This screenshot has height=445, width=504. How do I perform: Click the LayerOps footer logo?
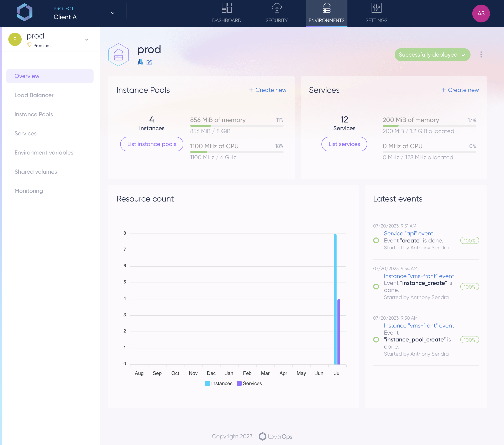point(275,437)
